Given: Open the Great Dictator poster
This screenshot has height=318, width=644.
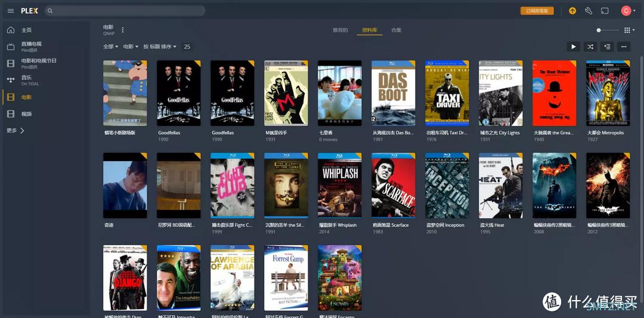Looking at the screenshot, I should click(554, 93).
